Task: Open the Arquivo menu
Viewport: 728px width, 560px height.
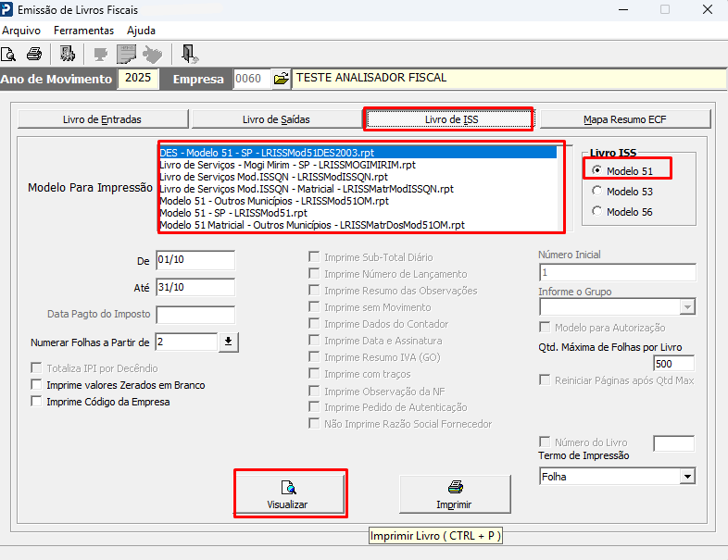Action: coord(21,31)
